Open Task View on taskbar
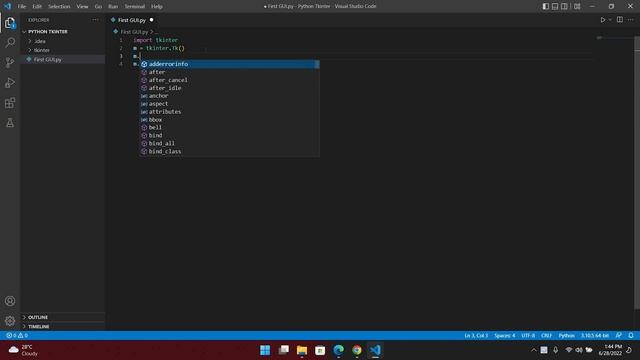Screen dimensions: 640x360 pos(284,350)
